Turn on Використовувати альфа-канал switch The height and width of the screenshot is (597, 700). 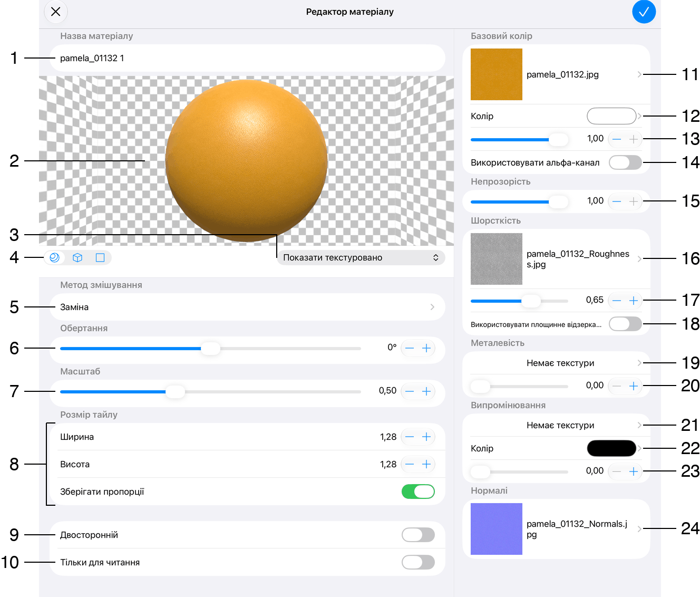625,162
